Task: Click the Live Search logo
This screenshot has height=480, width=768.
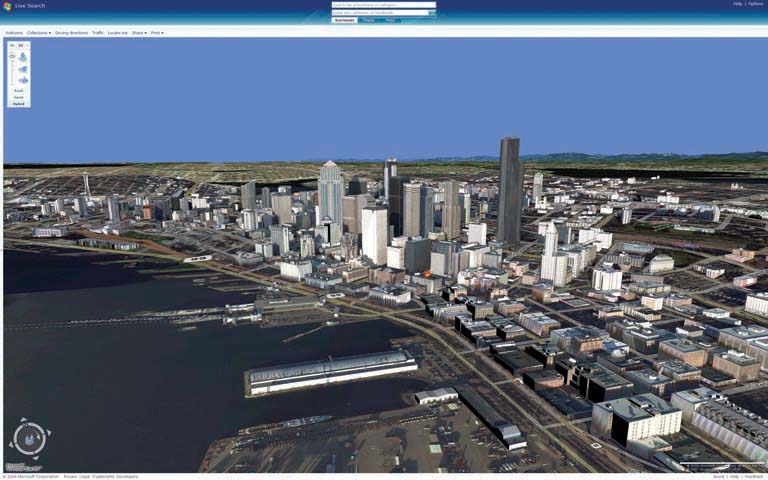Action: (24, 6)
